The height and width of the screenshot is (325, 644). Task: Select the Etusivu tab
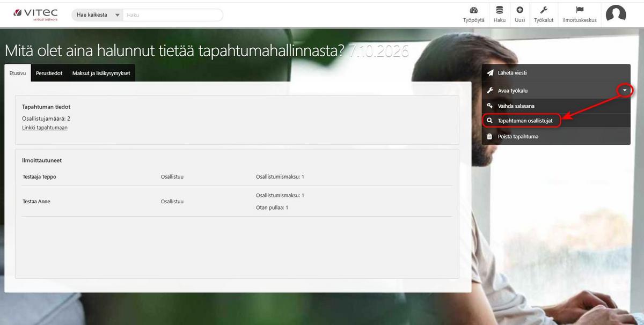[18, 73]
